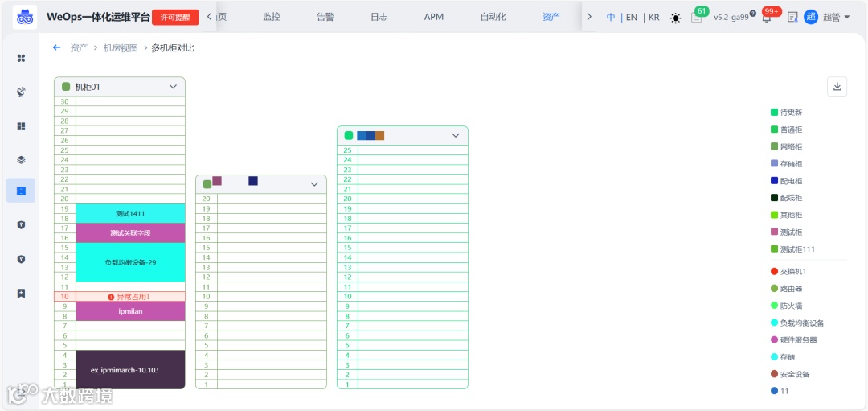Click 多机柜对比 breadcrumb text
Image resolution: width=868 pixels, height=411 pixels.
pos(173,47)
